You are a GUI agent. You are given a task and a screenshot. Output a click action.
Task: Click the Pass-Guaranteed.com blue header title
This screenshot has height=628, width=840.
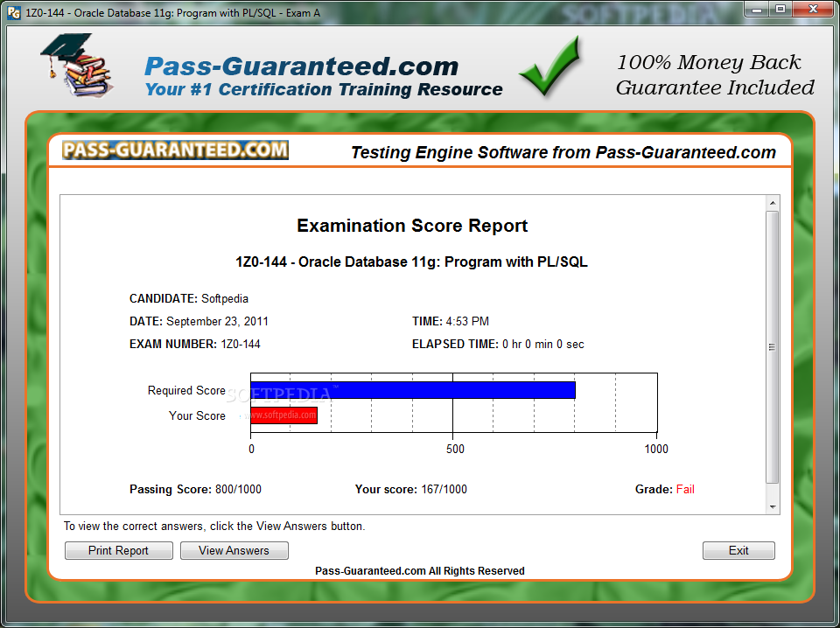[302, 66]
